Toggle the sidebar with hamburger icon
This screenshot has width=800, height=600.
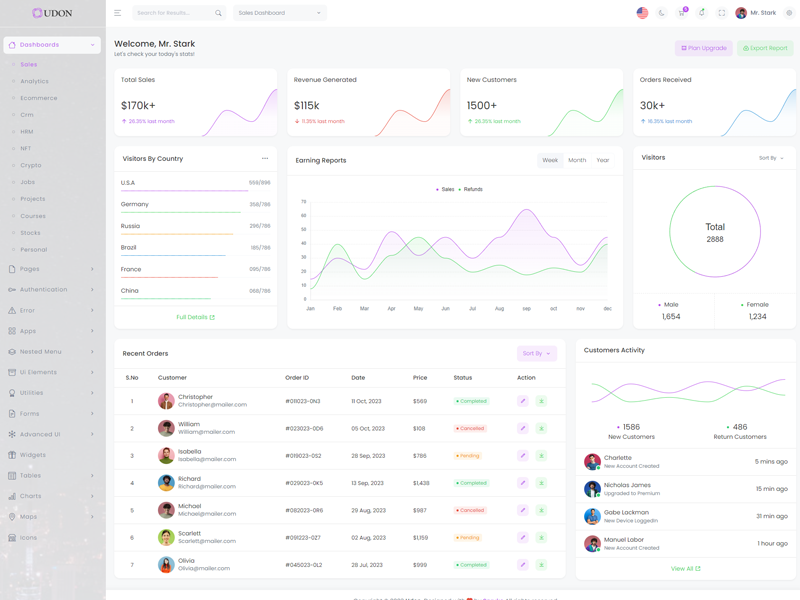pyautogui.click(x=117, y=13)
